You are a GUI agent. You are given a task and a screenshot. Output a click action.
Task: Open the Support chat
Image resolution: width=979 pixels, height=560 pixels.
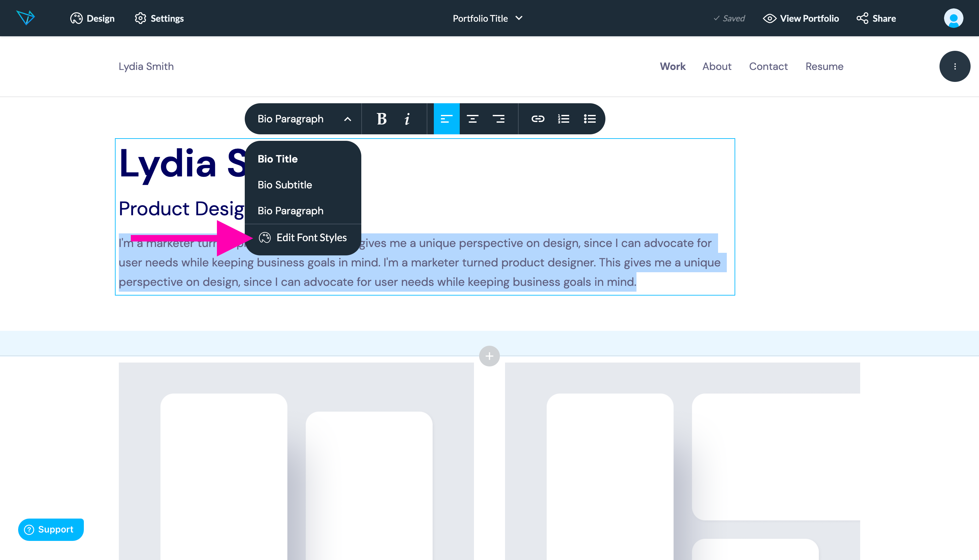[x=51, y=529]
